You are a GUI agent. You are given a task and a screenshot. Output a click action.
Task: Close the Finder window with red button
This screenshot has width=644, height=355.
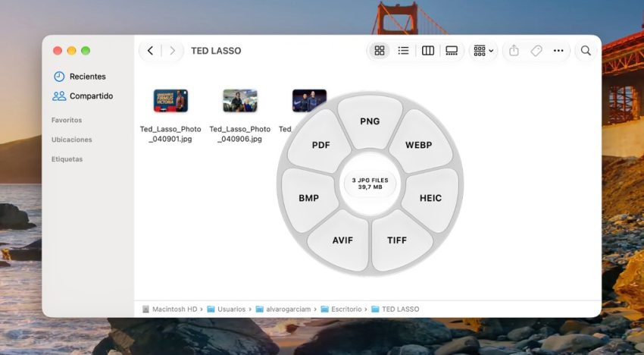click(58, 51)
